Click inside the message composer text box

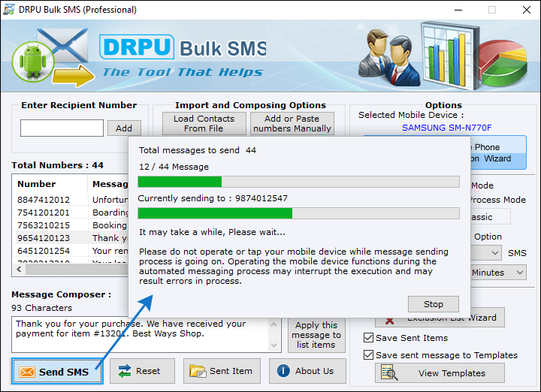tap(140, 335)
